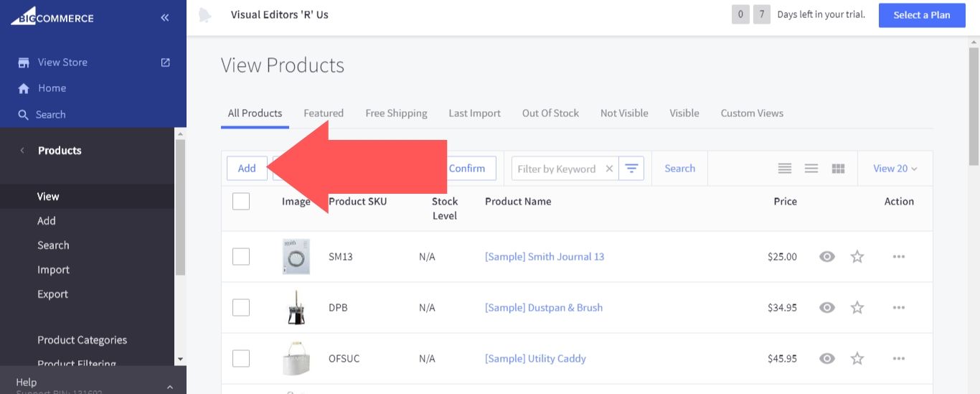Mark Dustpan & Brush as featured with star

(857, 307)
